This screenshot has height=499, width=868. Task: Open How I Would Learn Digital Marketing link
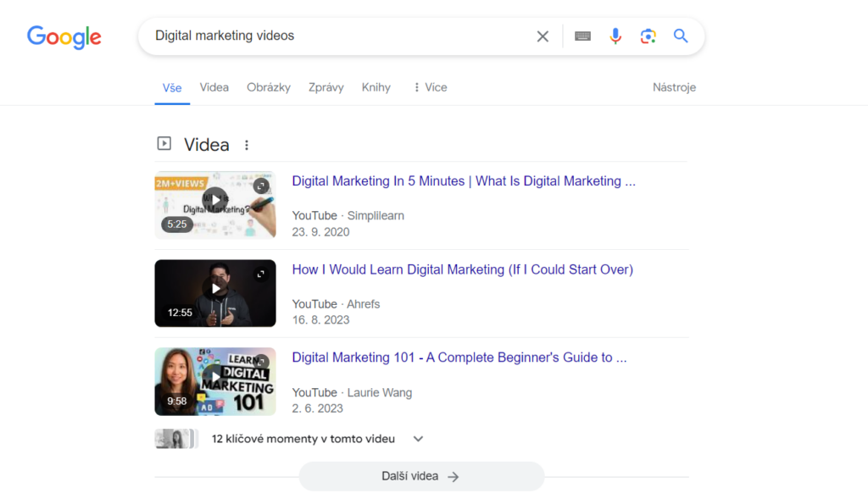point(462,269)
